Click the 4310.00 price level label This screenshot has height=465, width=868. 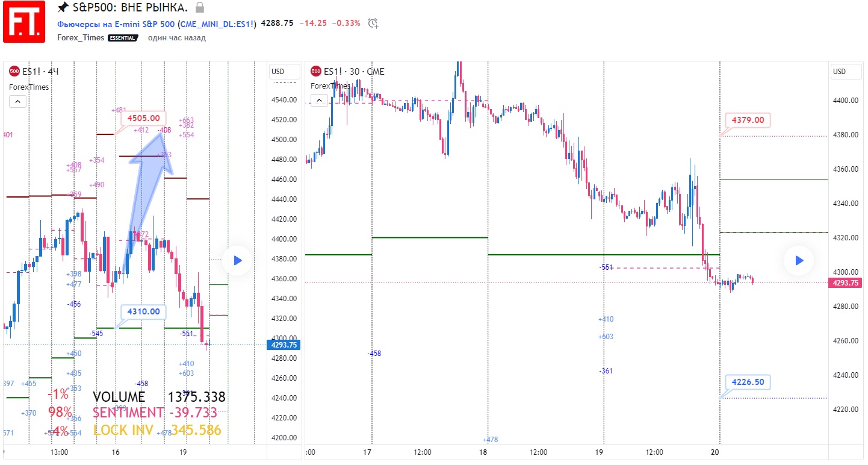[x=144, y=311]
